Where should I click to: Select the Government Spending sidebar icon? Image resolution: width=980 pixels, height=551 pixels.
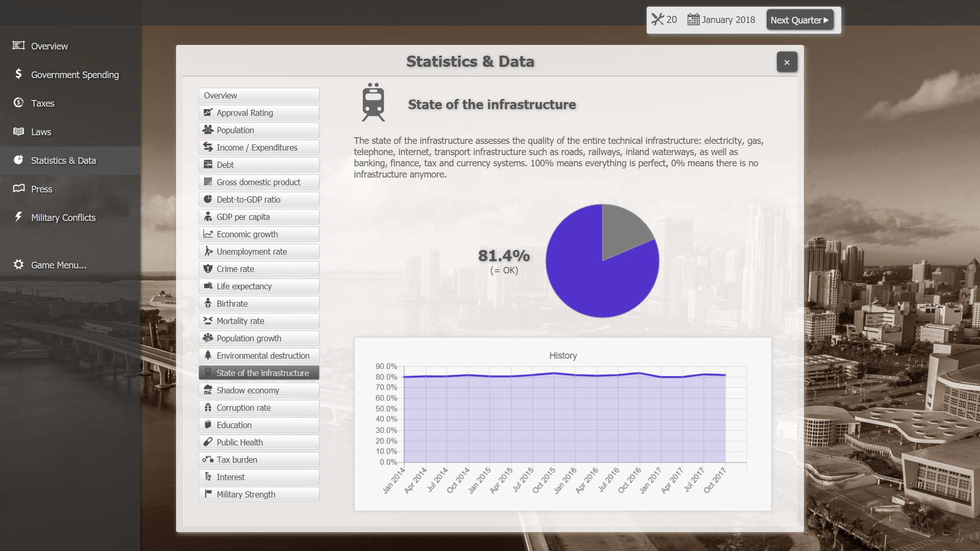18,74
